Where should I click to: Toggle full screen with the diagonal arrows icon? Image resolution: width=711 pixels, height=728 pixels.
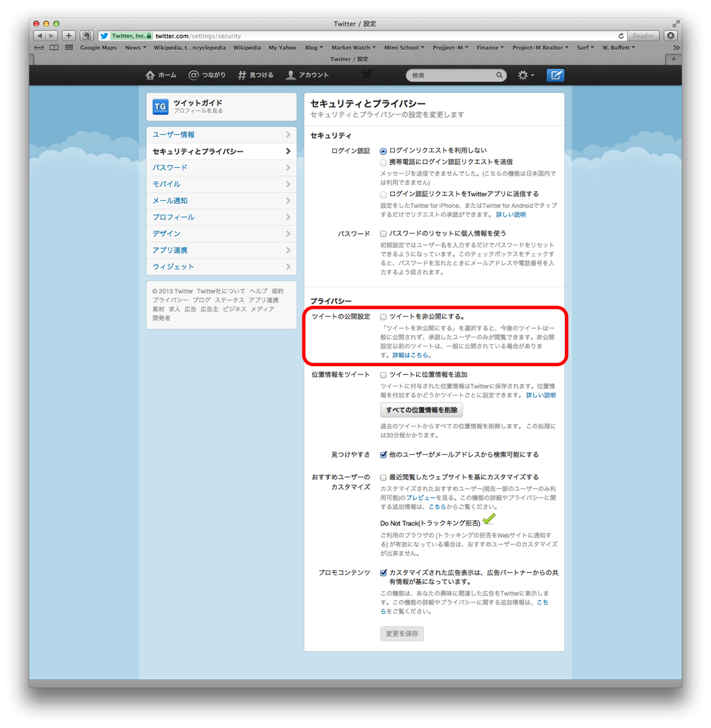(676, 24)
